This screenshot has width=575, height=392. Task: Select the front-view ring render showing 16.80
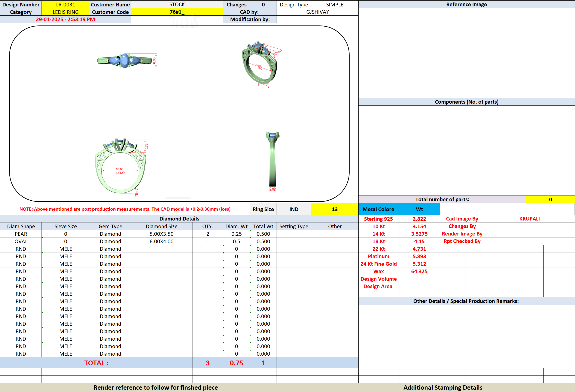click(x=121, y=167)
